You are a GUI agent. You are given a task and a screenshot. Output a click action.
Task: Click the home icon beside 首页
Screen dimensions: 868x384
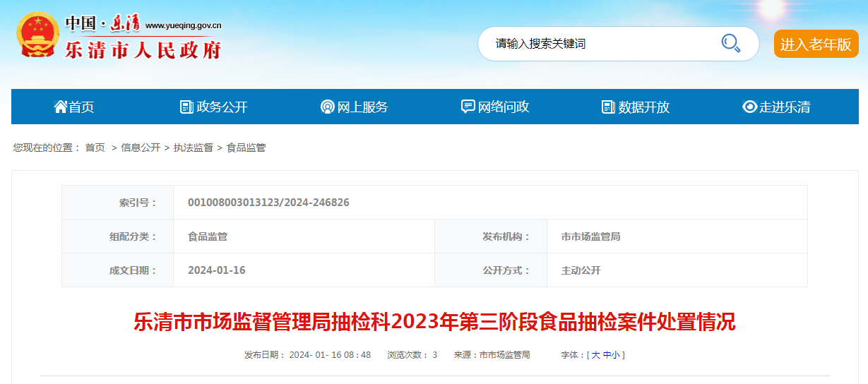click(x=61, y=107)
